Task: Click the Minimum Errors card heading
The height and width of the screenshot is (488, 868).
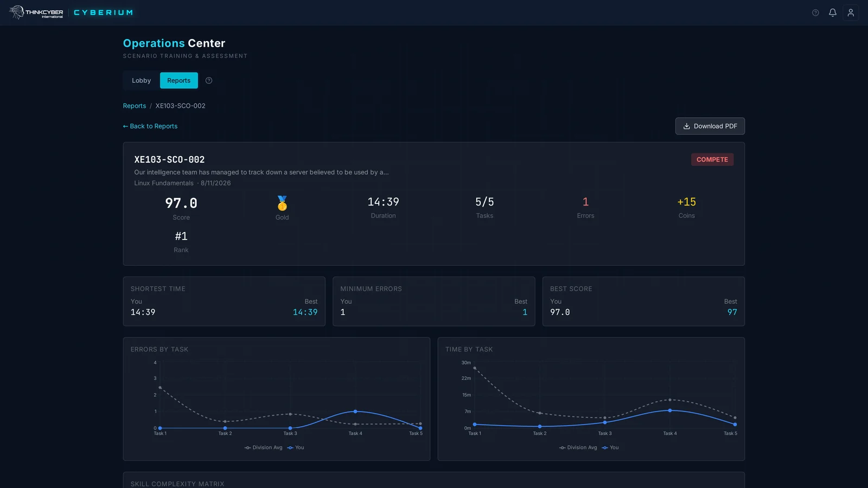Action: [371, 289]
